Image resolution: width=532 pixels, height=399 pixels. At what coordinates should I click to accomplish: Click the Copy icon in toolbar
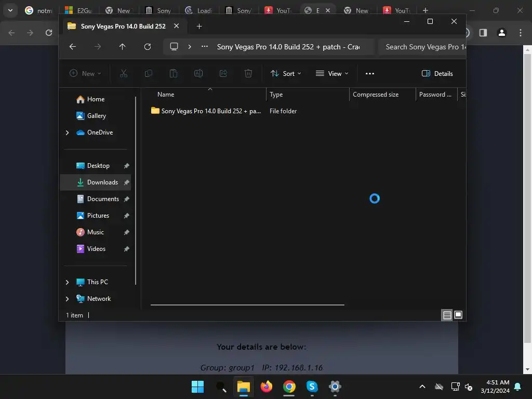[x=148, y=74]
